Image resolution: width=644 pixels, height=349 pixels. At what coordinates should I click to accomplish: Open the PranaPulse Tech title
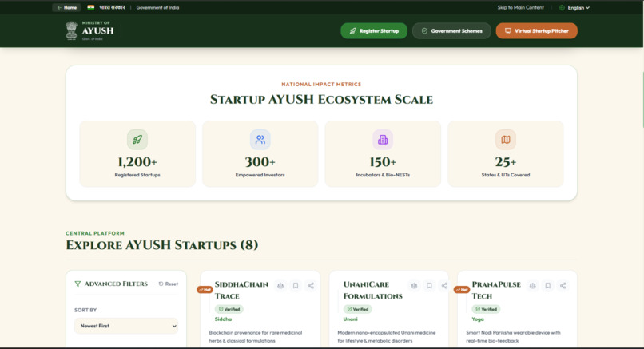(496, 290)
